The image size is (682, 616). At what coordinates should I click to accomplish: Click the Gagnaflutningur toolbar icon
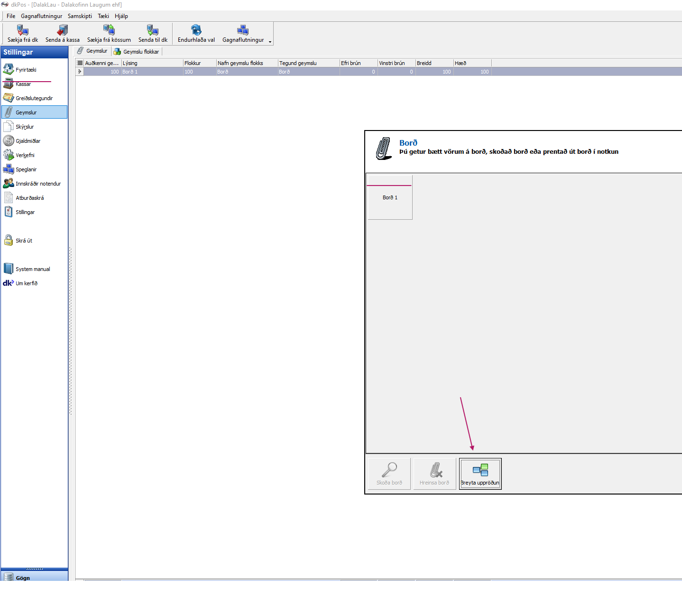[x=243, y=31]
